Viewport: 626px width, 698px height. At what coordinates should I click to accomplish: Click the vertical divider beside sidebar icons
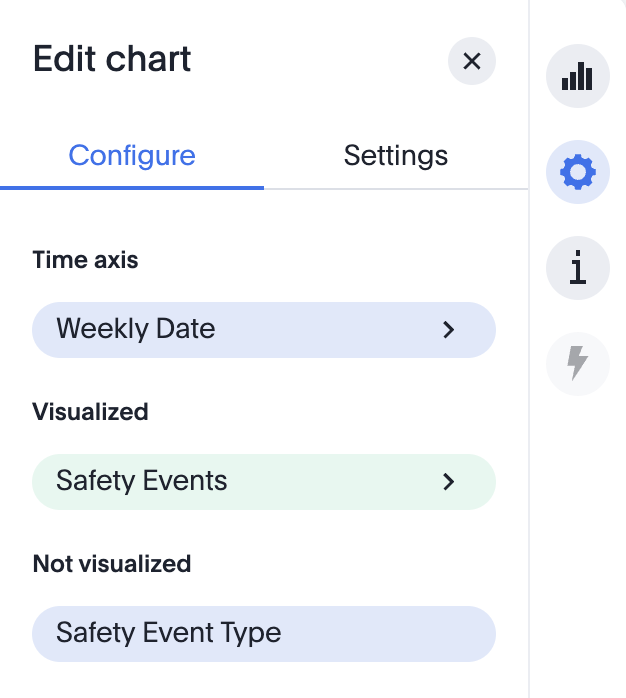pos(529,400)
